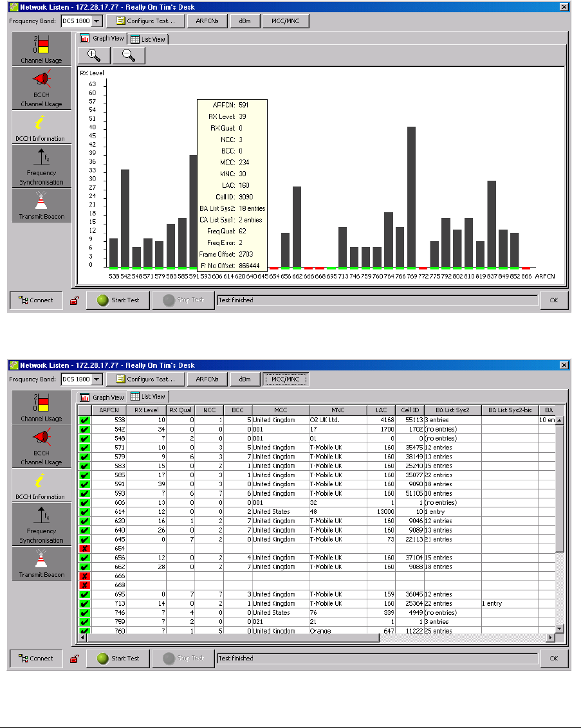Screen dimensions: 581x728
Task: Click OK button in lower window
Action: [x=553, y=659]
